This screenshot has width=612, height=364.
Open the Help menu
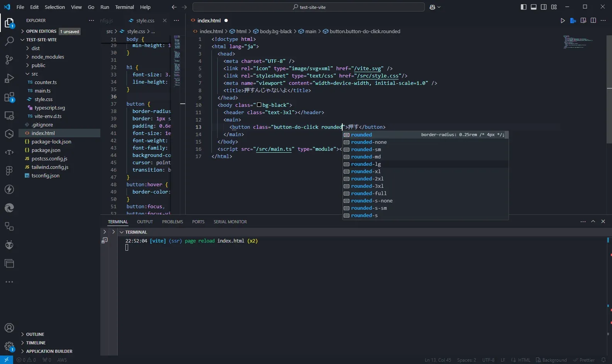point(145,7)
